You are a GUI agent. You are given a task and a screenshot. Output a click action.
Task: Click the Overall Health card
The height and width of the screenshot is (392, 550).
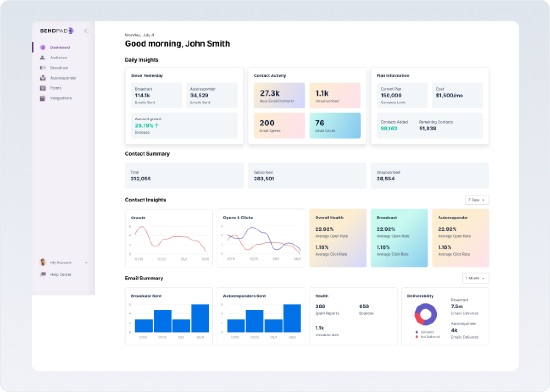coord(338,238)
